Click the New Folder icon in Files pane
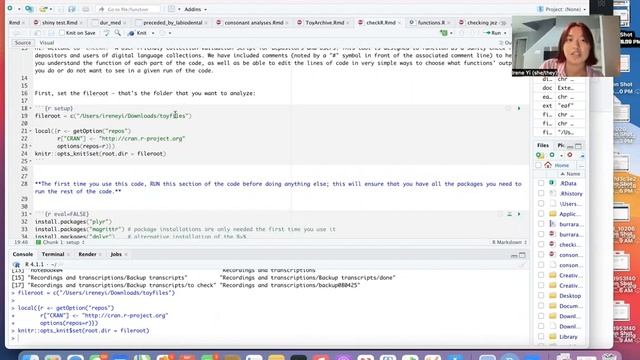 (540, 155)
